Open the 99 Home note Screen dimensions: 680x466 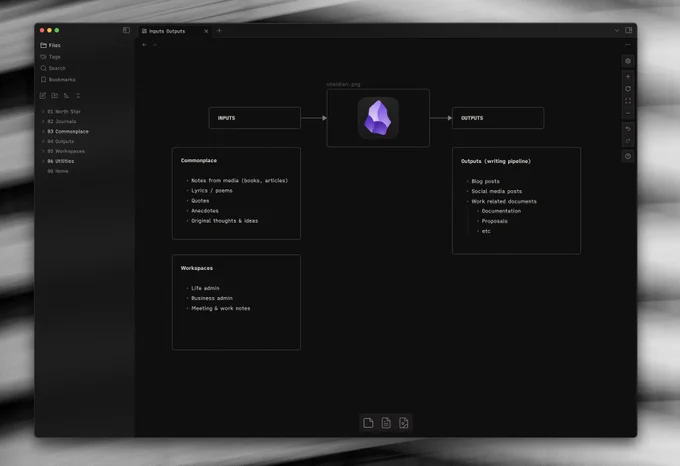(x=58, y=171)
